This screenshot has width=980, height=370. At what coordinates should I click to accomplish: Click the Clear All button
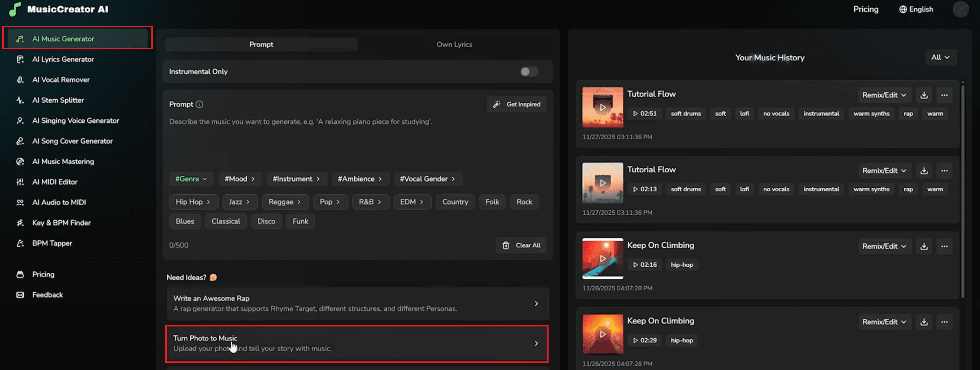[521, 245]
